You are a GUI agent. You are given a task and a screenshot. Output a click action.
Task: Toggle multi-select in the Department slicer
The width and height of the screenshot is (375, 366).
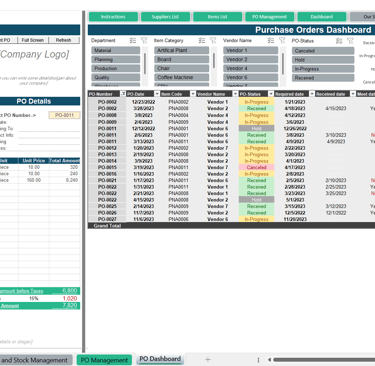[133, 41]
